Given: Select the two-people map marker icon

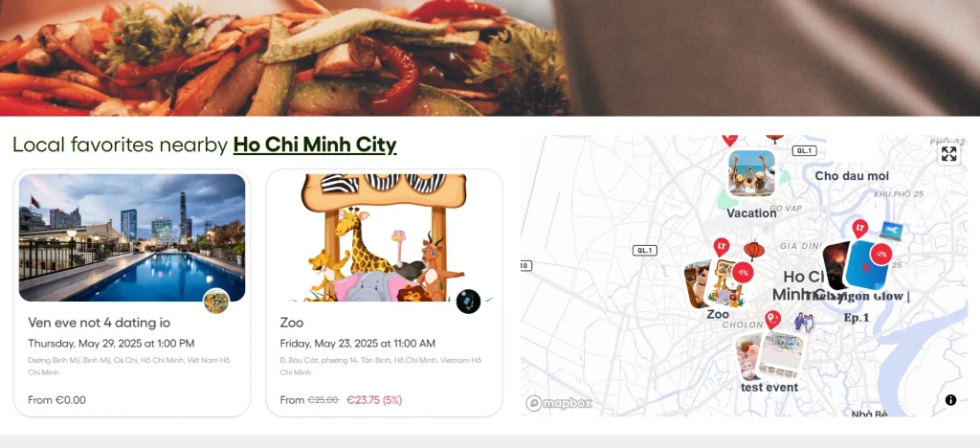Looking at the screenshot, I should point(804,323).
